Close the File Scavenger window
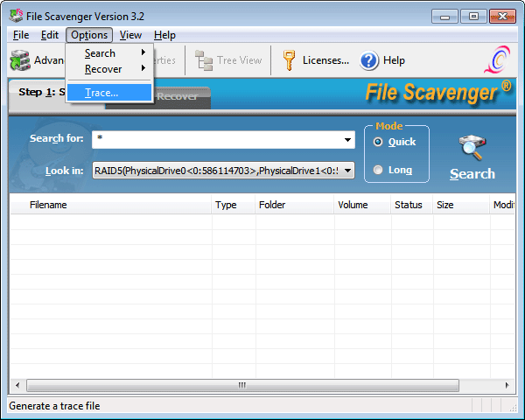The width and height of the screenshot is (525, 420). [502, 17]
